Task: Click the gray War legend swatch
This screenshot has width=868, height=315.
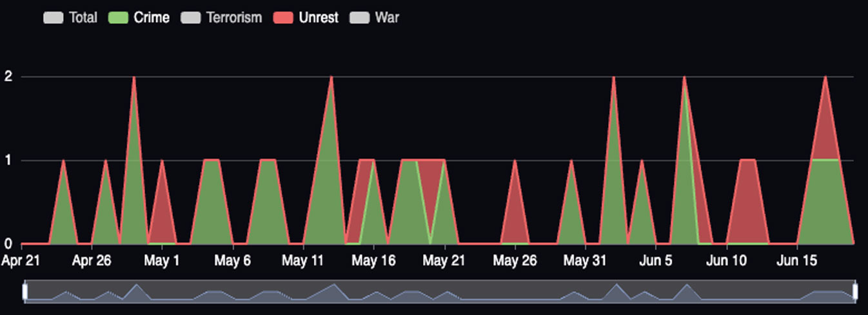Action: click(x=360, y=18)
